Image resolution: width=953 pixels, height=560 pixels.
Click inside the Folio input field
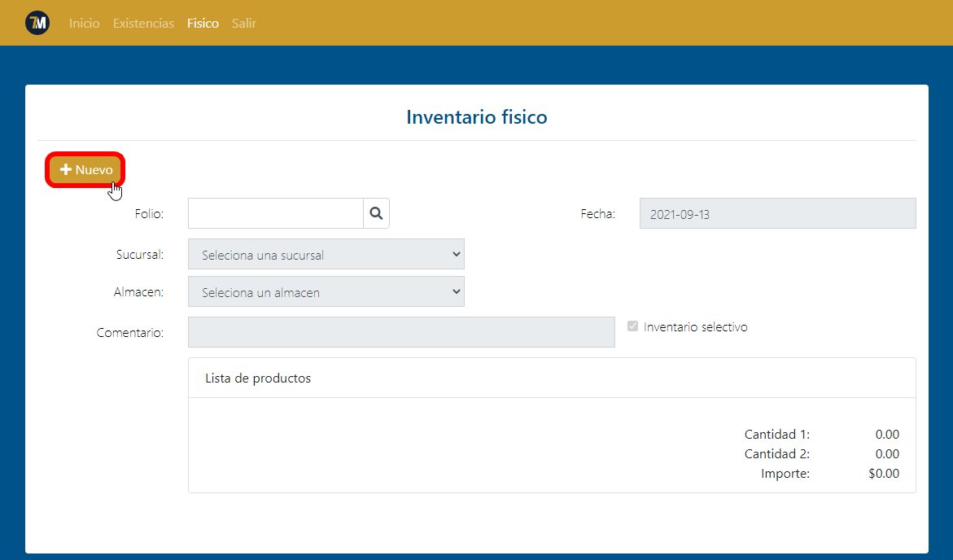(275, 212)
